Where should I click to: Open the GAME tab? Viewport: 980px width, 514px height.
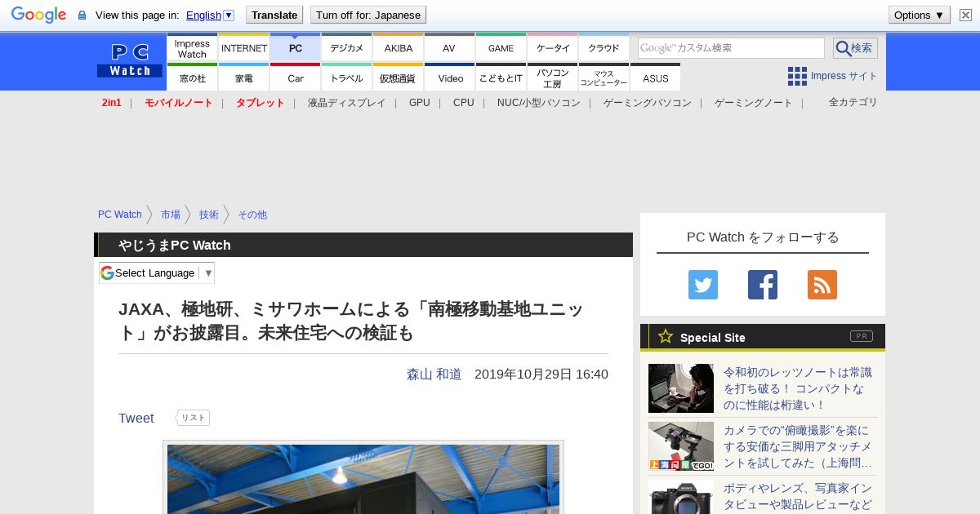(x=501, y=48)
